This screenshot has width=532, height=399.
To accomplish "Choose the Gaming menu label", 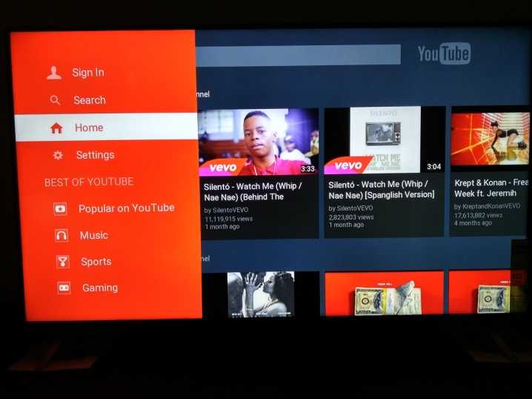I will tap(100, 288).
